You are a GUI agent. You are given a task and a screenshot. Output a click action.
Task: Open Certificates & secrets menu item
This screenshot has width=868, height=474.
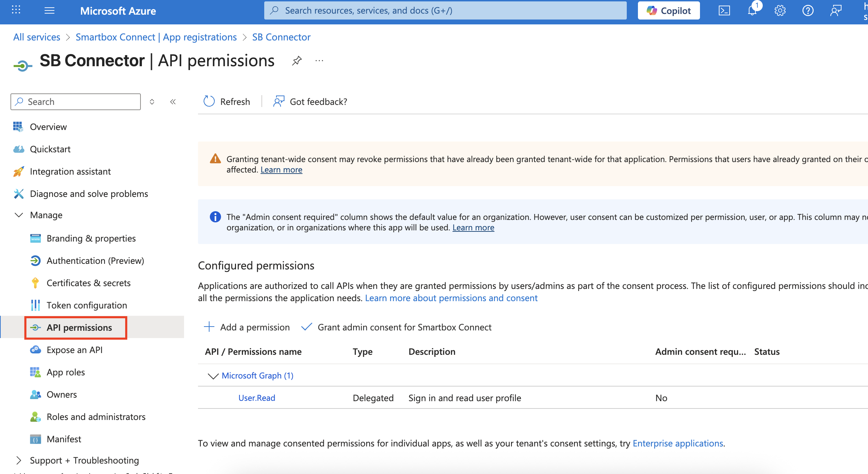(89, 283)
